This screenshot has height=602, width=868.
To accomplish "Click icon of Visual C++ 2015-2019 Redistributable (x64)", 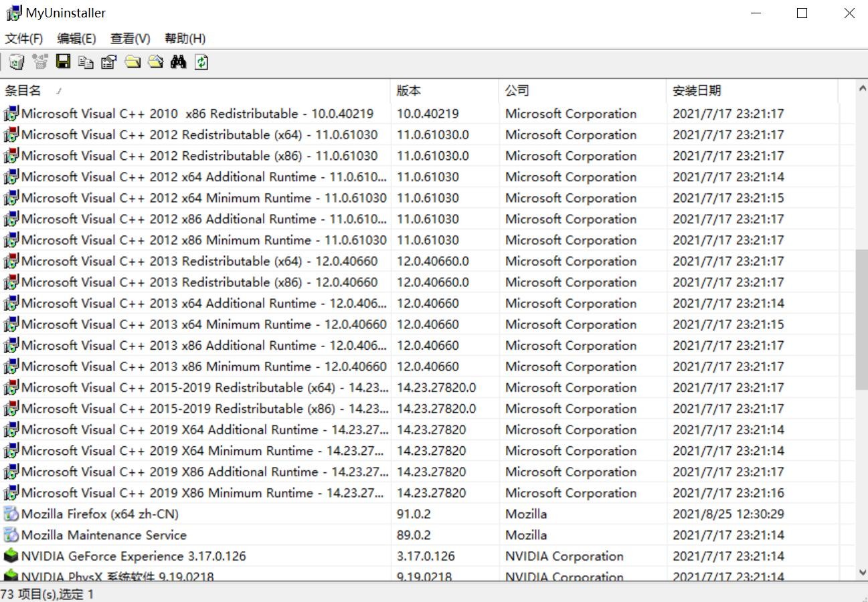I will pos(11,387).
